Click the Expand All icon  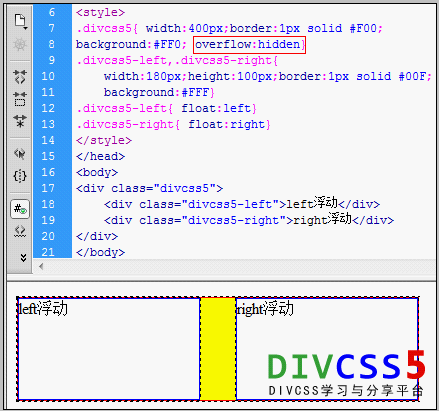20,121
